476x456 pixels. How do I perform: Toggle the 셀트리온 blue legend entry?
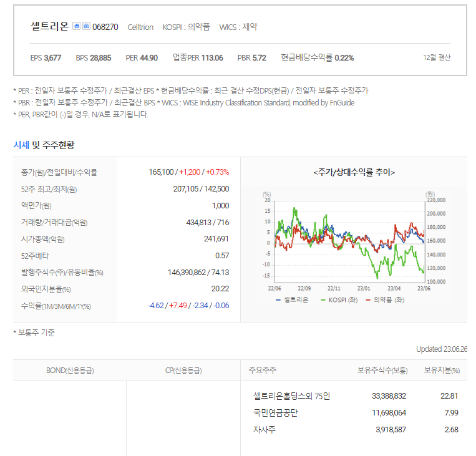(292, 300)
